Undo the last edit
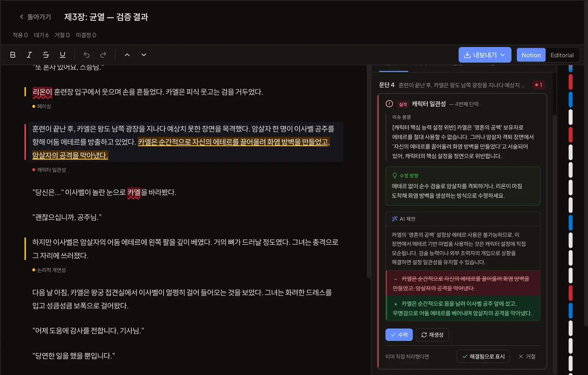The height and width of the screenshot is (375, 588). (87, 55)
